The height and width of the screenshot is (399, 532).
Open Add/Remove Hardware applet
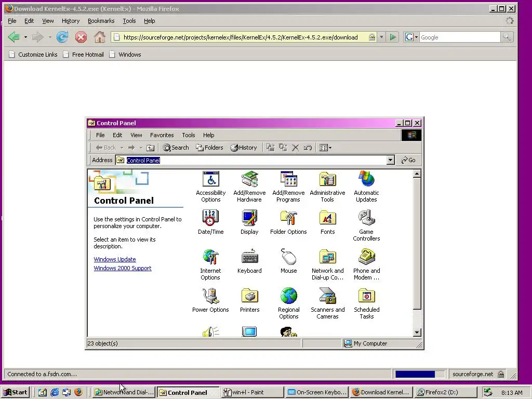(249, 187)
